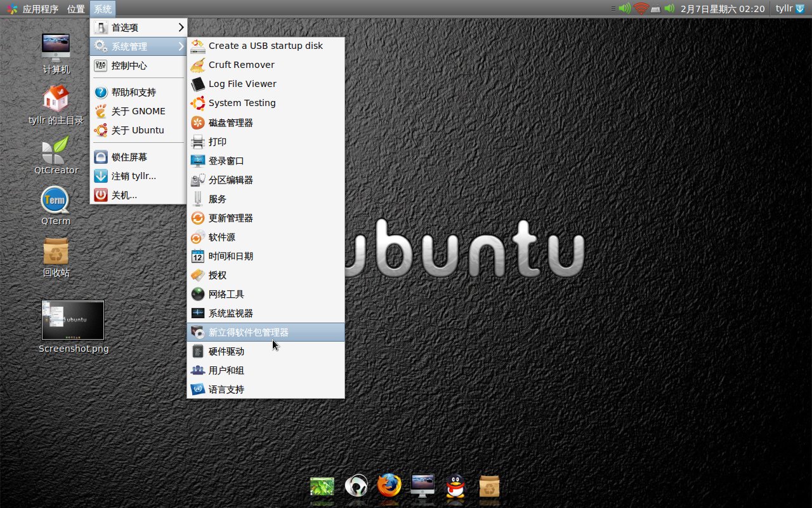Select the Screenshot.png thumbnail on desktop

pos(73,320)
